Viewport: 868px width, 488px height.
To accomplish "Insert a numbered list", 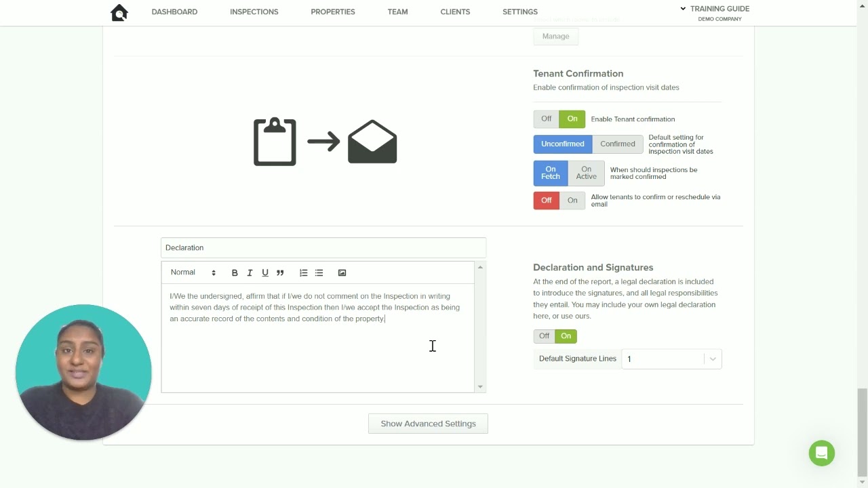I will coord(304,272).
